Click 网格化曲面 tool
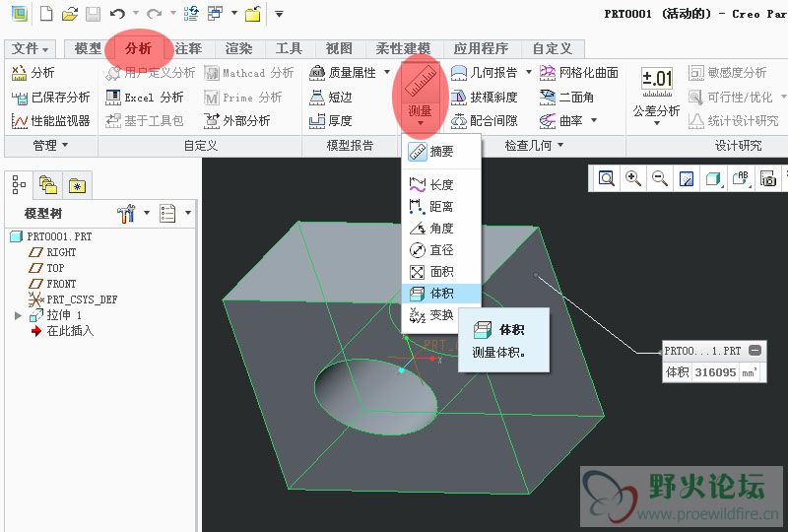 579,73
